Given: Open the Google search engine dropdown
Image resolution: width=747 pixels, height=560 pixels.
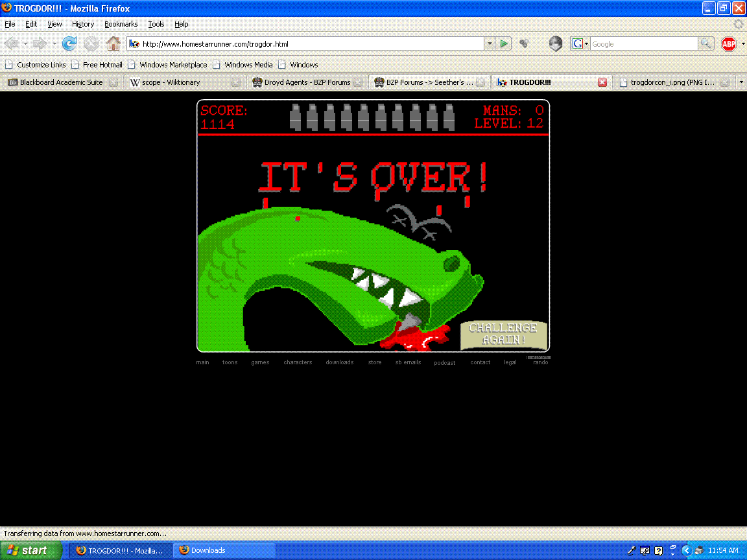Looking at the screenshot, I should [x=586, y=44].
